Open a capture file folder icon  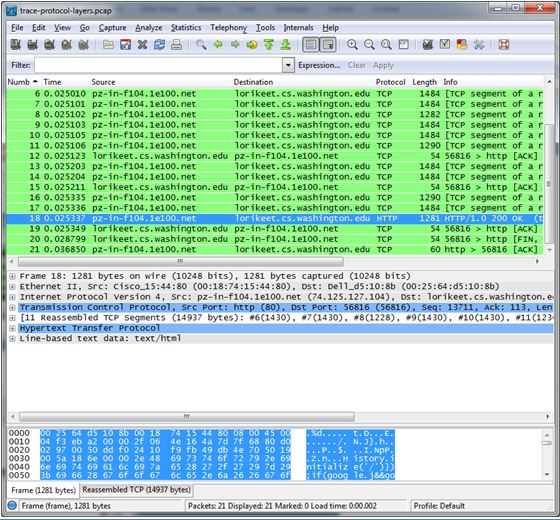click(108, 45)
